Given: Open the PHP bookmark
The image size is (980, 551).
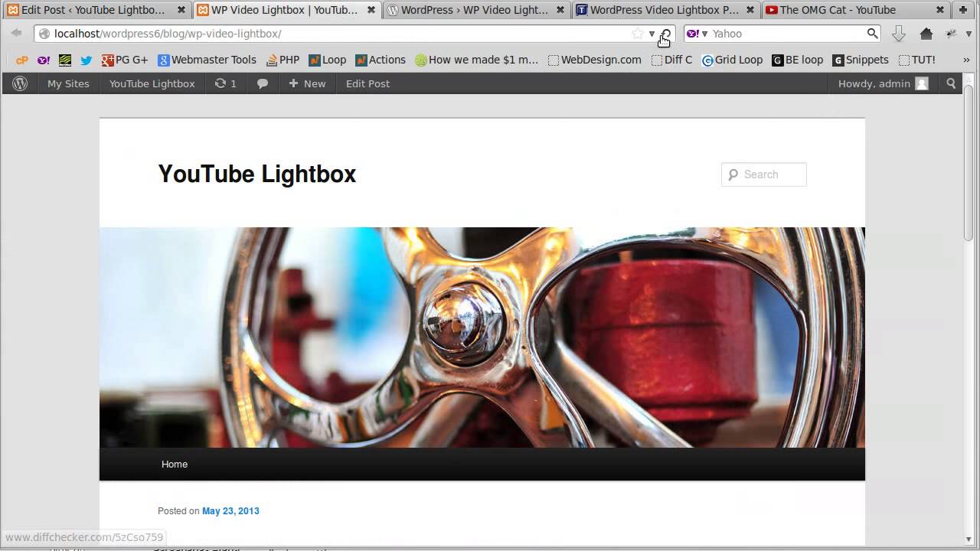Looking at the screenshot, I should click(x=283, y=60).
